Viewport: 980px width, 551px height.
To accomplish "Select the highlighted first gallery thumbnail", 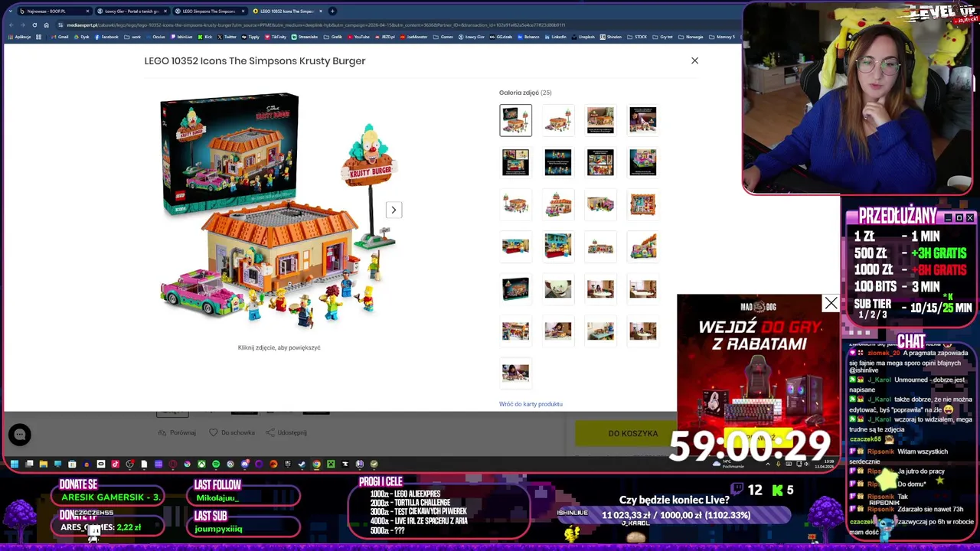I will point(515,120).
